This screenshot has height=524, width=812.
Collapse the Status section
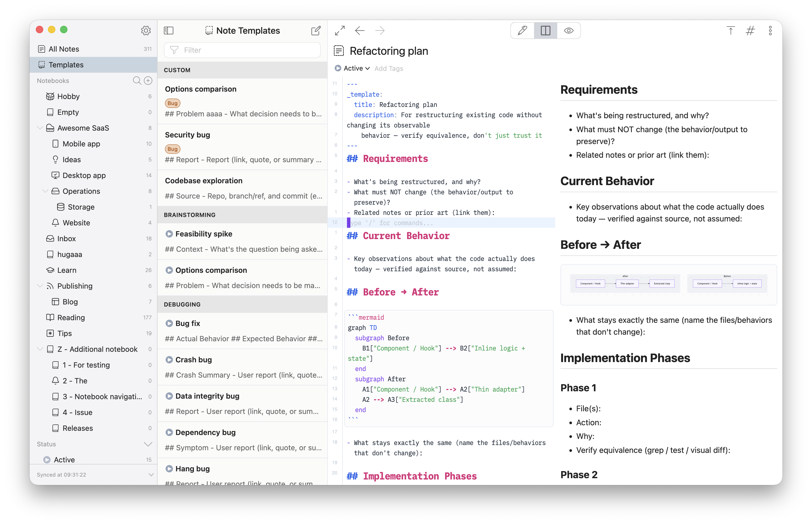148,444
